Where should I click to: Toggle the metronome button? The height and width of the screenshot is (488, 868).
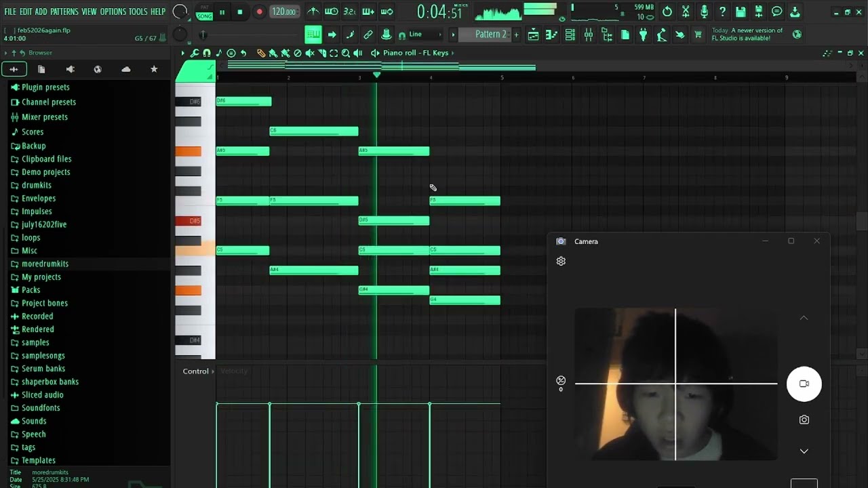[313, 12]
